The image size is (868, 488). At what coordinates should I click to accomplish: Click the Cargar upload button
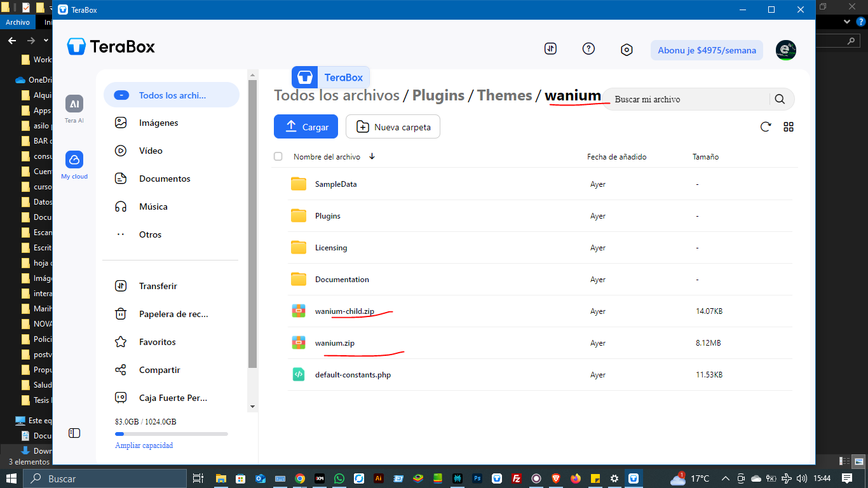click(x=306, y=126)
